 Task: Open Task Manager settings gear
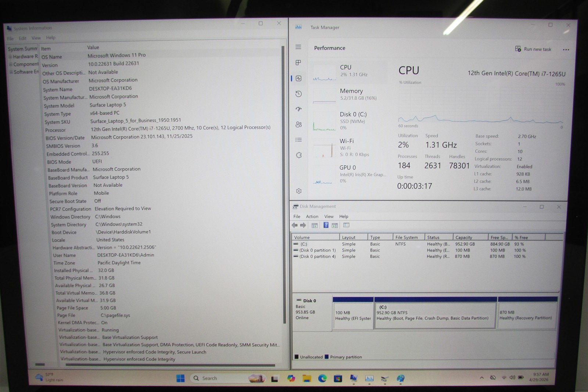pos(298,191)
